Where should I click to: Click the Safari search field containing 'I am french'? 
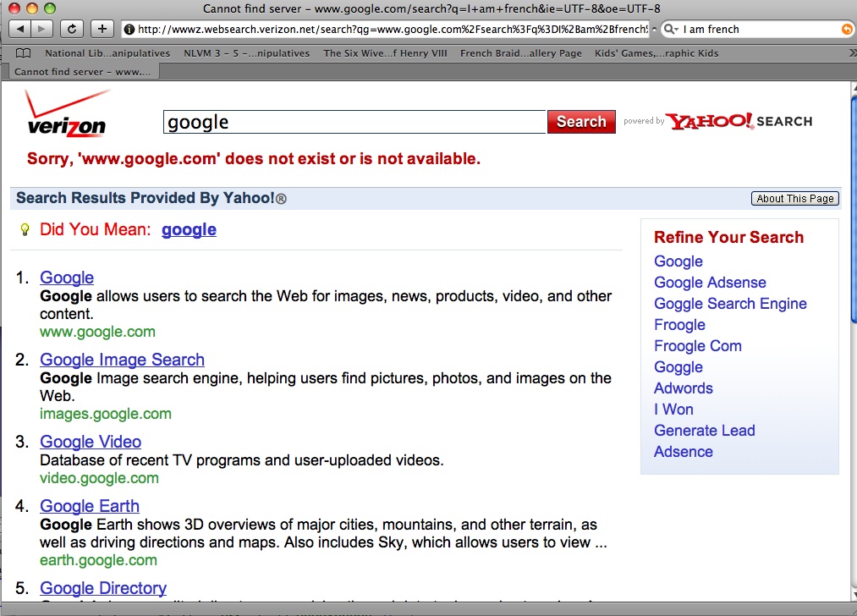click(757, 29)
